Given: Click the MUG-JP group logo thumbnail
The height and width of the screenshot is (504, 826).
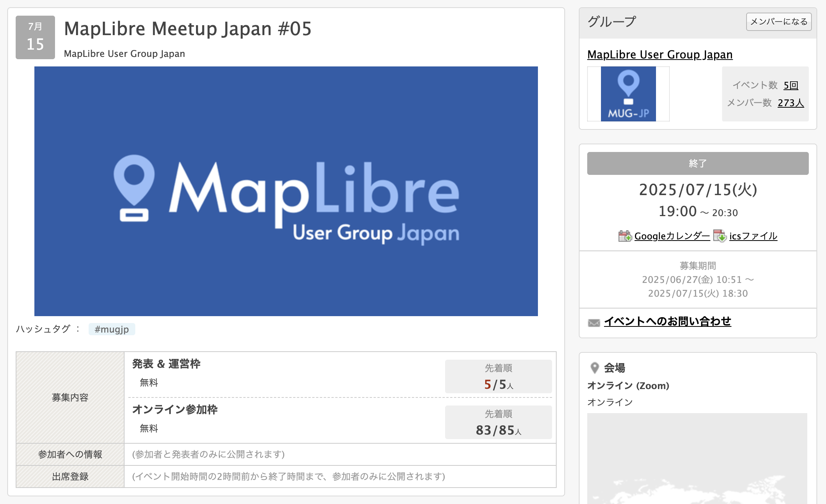Looking at the screenshot, I should tap(628, 94).
